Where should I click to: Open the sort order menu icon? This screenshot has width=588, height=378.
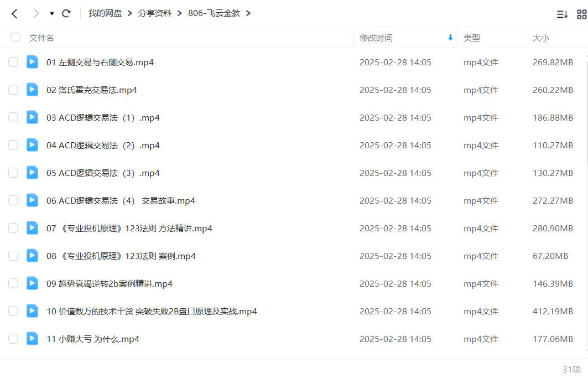[x=562, y=14]
